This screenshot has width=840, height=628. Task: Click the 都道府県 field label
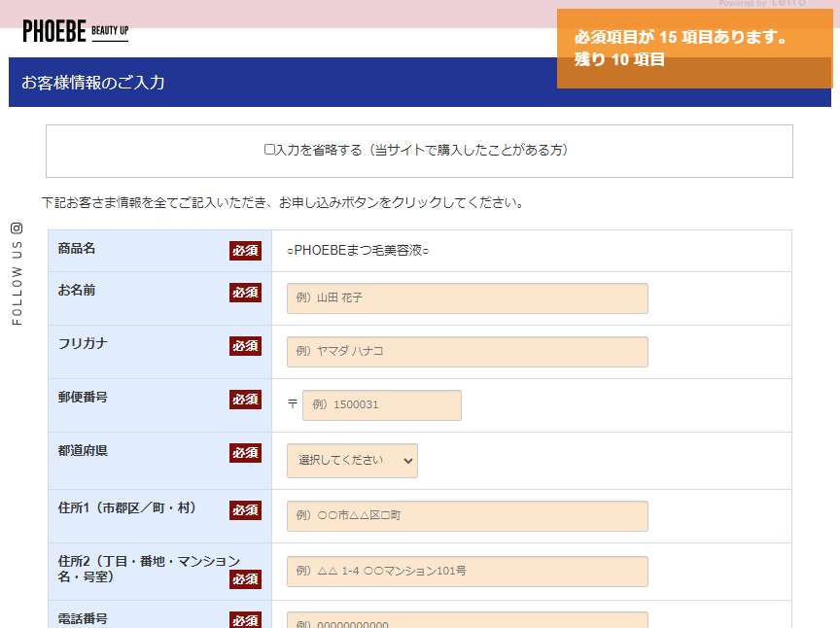click(83, 451)
